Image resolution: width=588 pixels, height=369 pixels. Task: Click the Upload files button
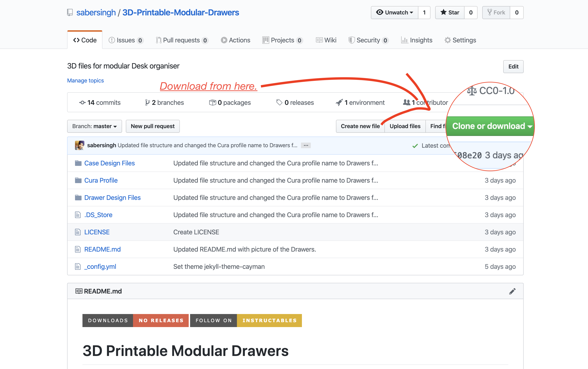(x=405, y=126)
